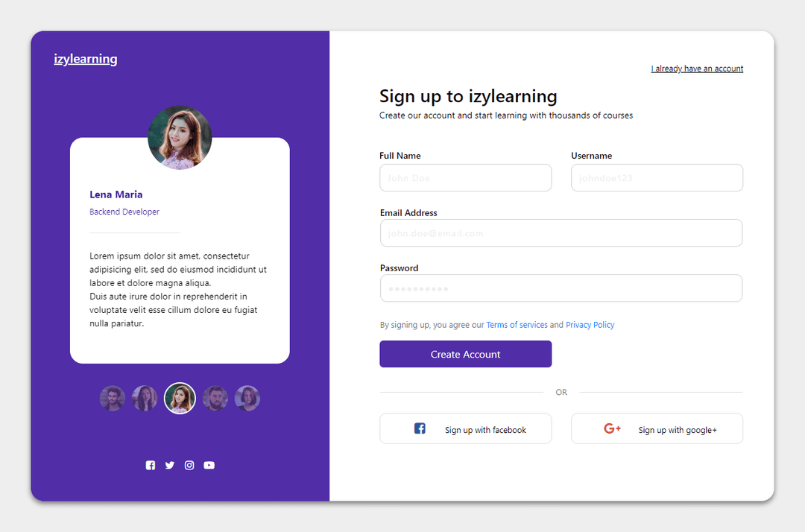The height and width of the screenshot is (532, 805).
Task: Open the Privacy Policy link
Action: 590,324
